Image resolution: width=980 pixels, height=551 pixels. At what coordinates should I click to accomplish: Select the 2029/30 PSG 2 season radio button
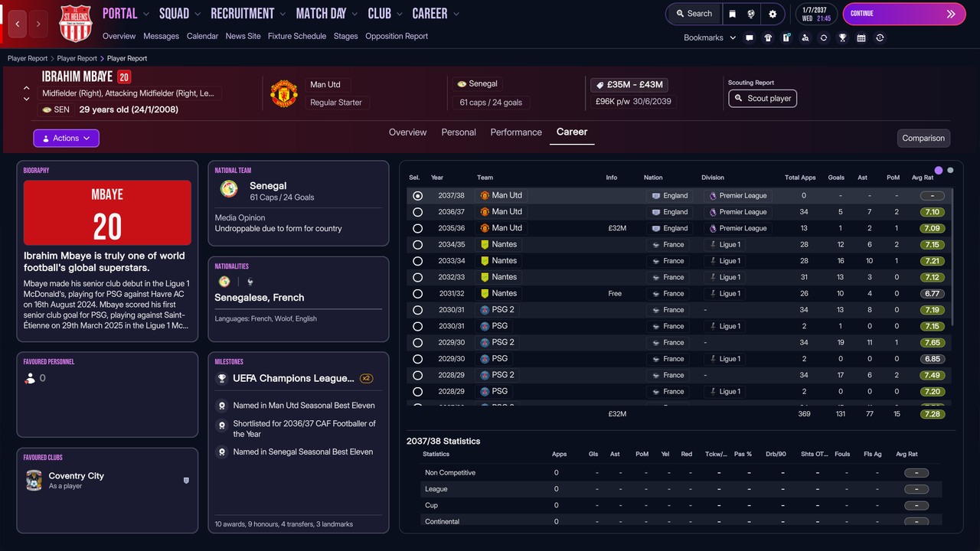(x=417, y=343)
